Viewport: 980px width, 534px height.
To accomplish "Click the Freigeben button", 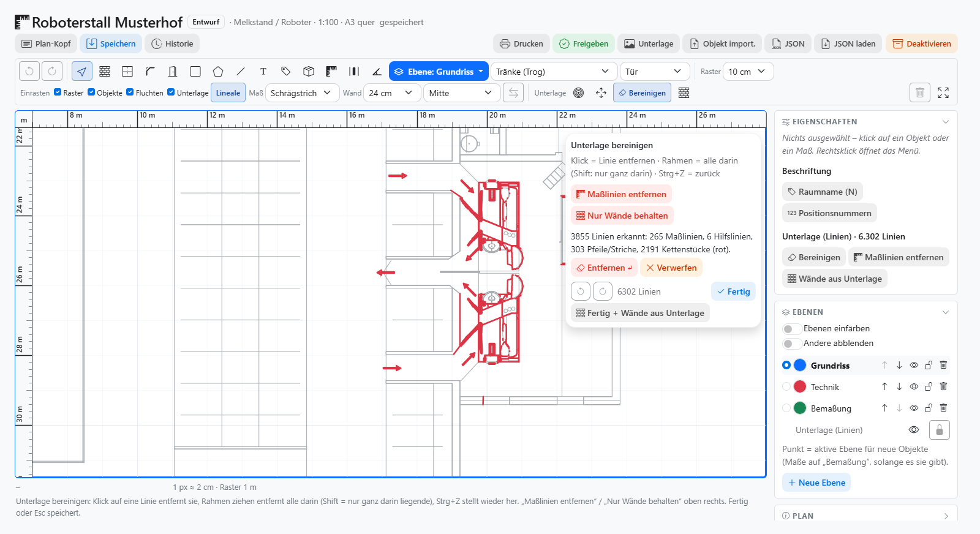I will point(584,43).
